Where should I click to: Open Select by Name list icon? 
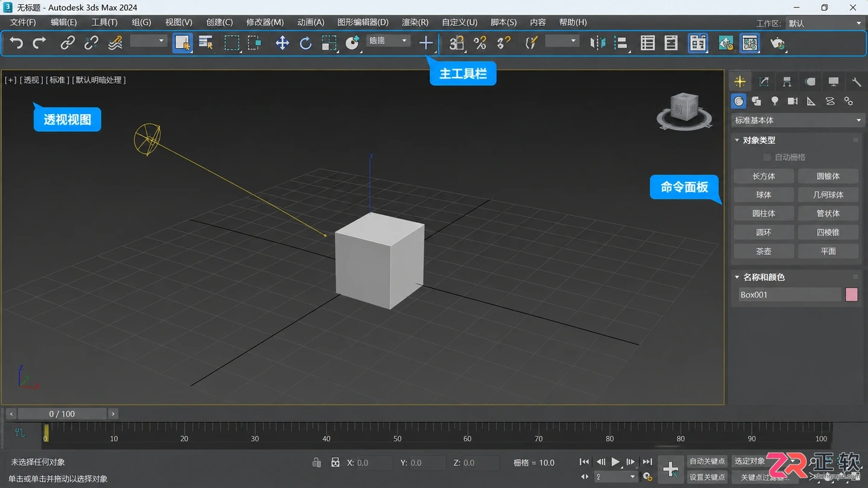[x=206, y=43]
